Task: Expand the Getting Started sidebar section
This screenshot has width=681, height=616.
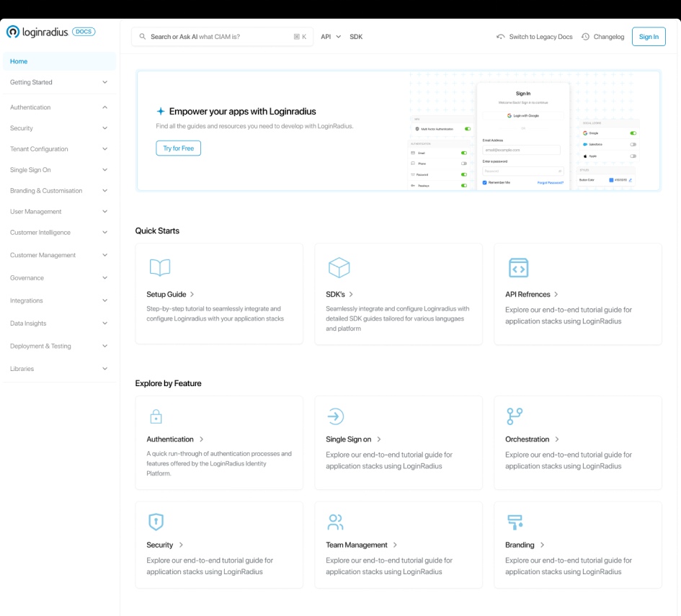Action: (x=59, y=82)
